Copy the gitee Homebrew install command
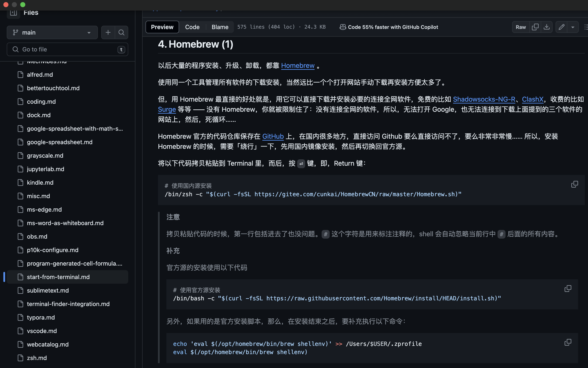Screen dimensions: 588x368 coord(574,184)
